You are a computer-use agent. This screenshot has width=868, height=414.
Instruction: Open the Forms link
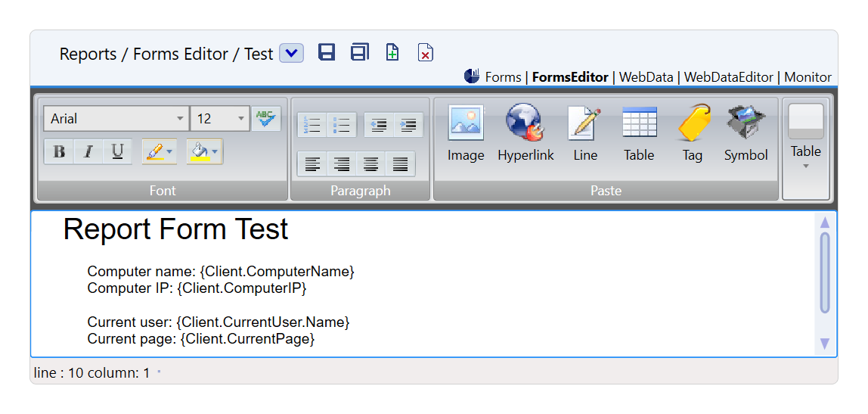click(503, 77)
